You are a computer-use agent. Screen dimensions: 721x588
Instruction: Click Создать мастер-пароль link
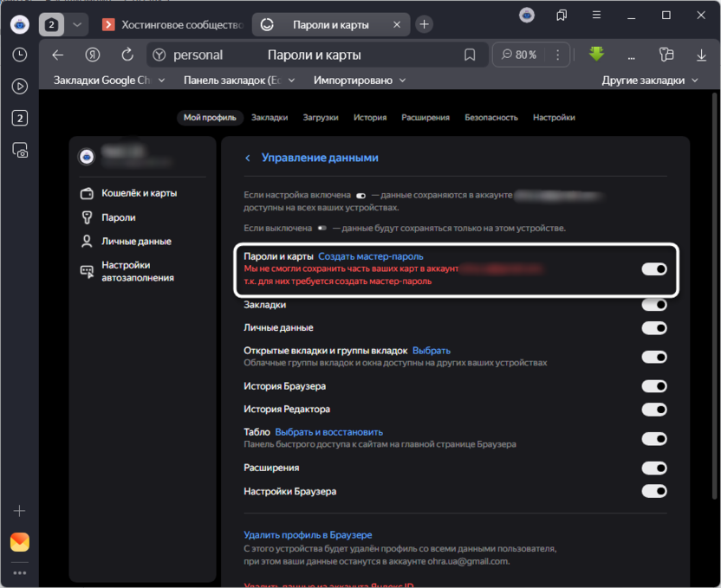point(371,256)
